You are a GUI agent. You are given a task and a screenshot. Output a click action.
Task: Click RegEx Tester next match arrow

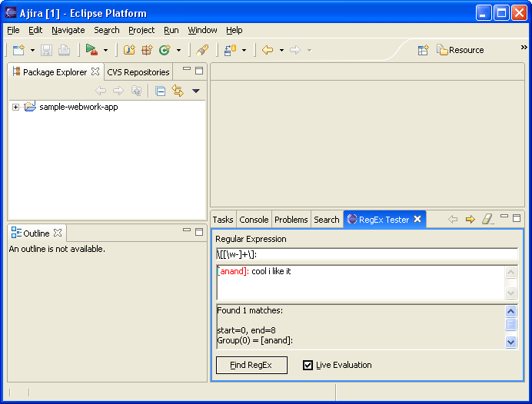[x=470, y=220]
